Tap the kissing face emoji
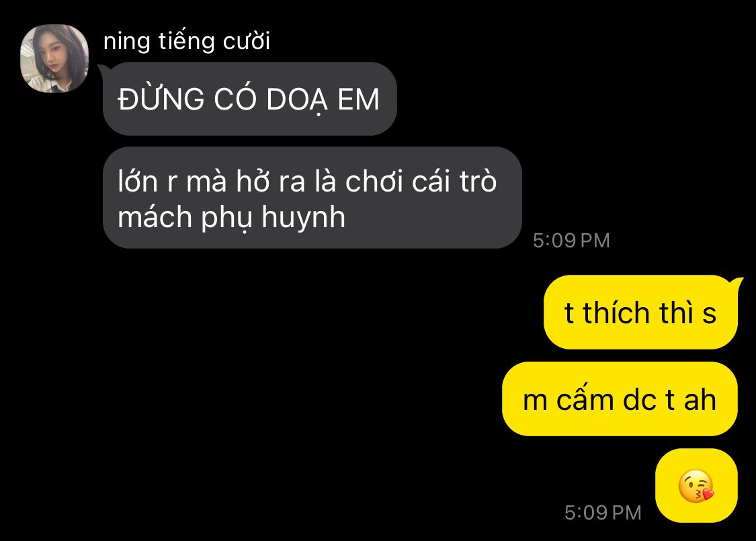Screen dimensions: 756x541 (x=696, y=485)
